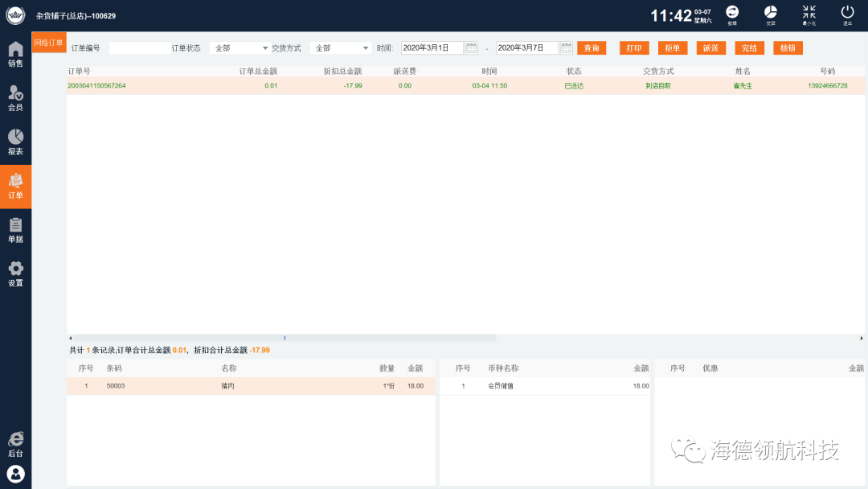Image resolution: width=868 pixels, height=489 pixels.
Task: Expand the 订单状态 order status dropdown
Action: tap(241, 48)
